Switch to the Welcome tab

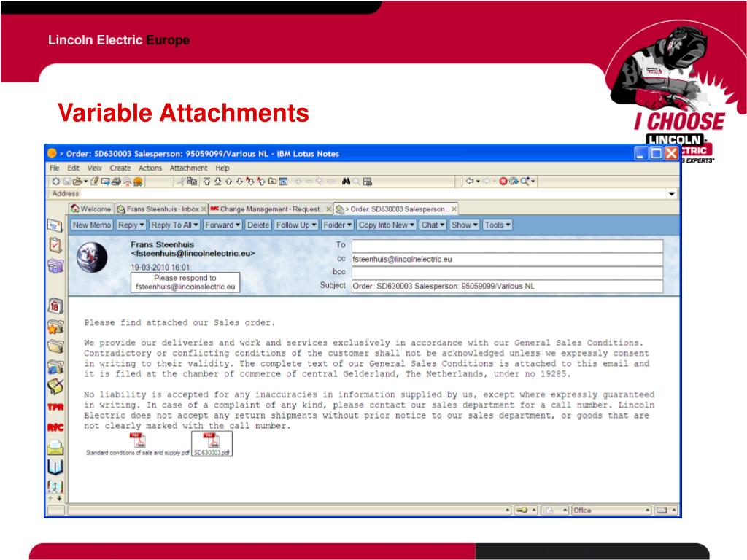point(91,209)
